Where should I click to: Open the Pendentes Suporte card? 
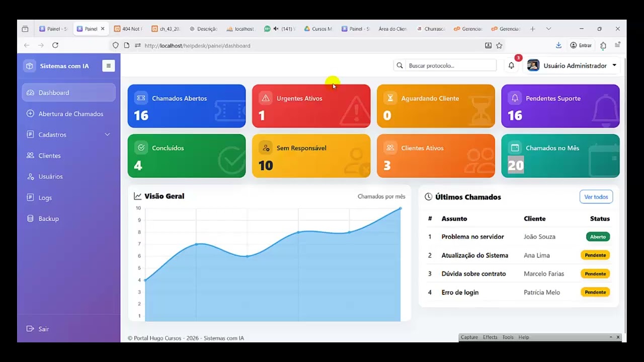click(x=560, y=106)
